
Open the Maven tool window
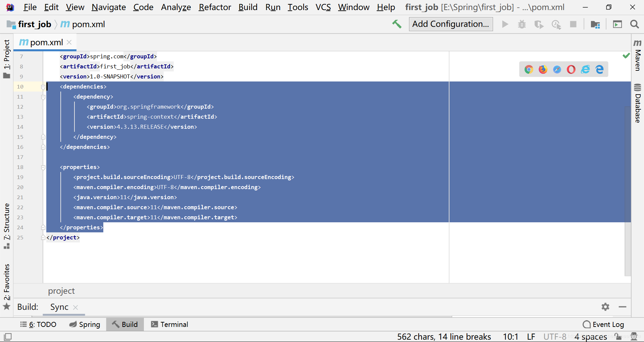[638, 55]
